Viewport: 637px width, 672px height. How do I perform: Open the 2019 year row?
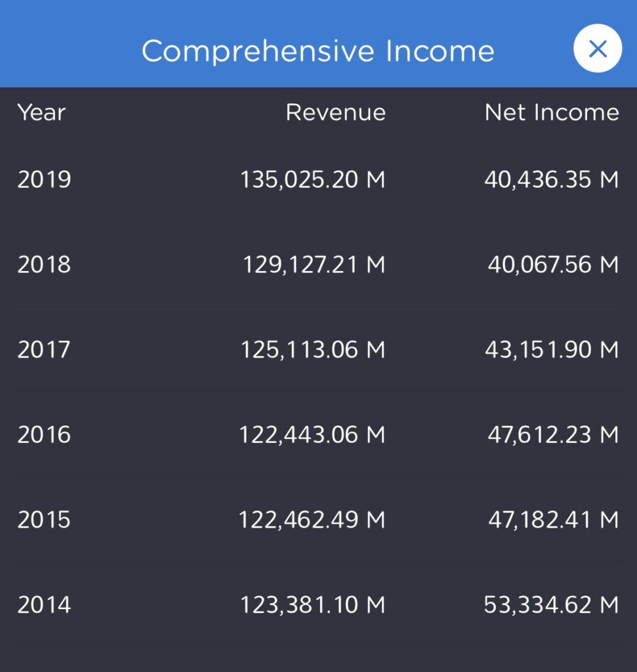point(44,179)
